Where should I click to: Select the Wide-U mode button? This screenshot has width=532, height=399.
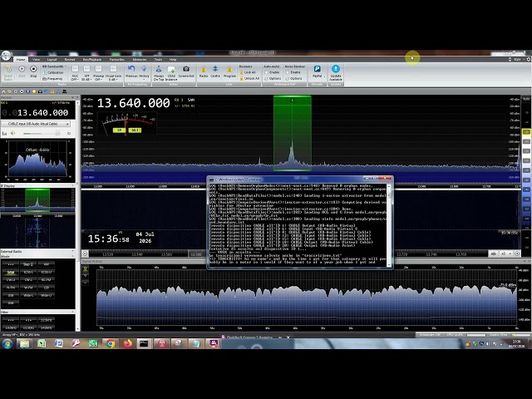47,296
